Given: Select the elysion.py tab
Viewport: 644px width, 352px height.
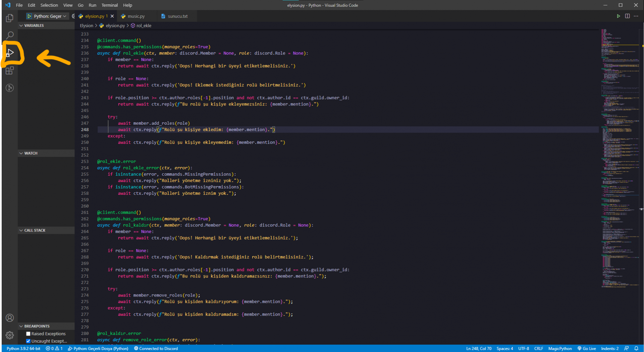Looking at the screenshot, I should [x=95, y=16].
